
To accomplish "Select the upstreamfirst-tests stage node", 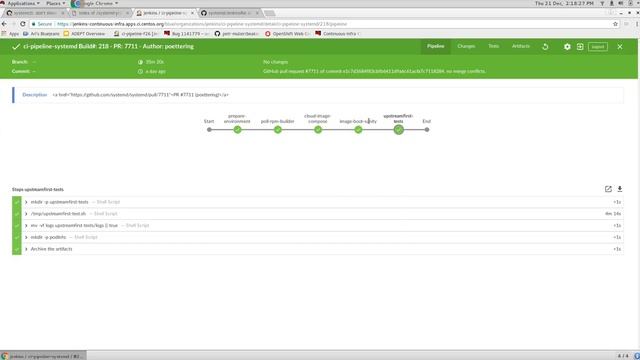I will [x=398, y=130].
